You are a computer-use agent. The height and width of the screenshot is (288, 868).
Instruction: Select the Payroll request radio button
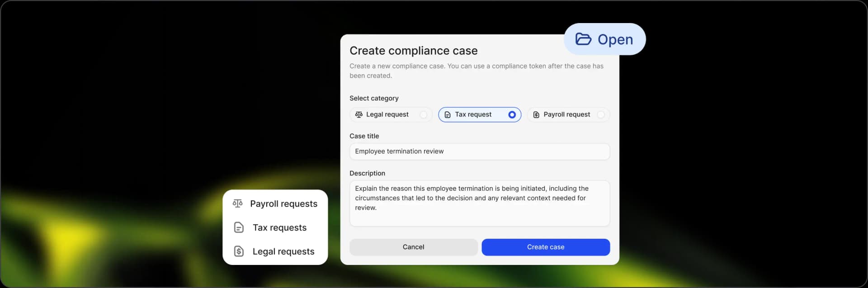600,115
